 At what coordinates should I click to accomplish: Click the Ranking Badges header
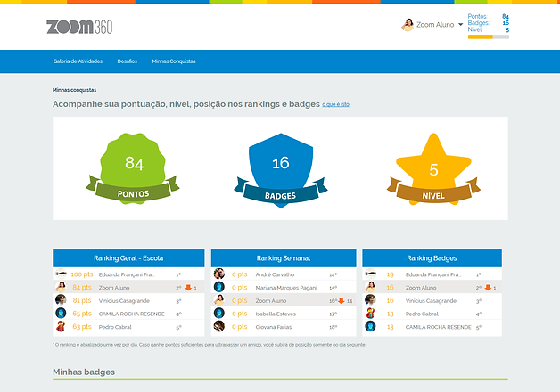[432, 257]
